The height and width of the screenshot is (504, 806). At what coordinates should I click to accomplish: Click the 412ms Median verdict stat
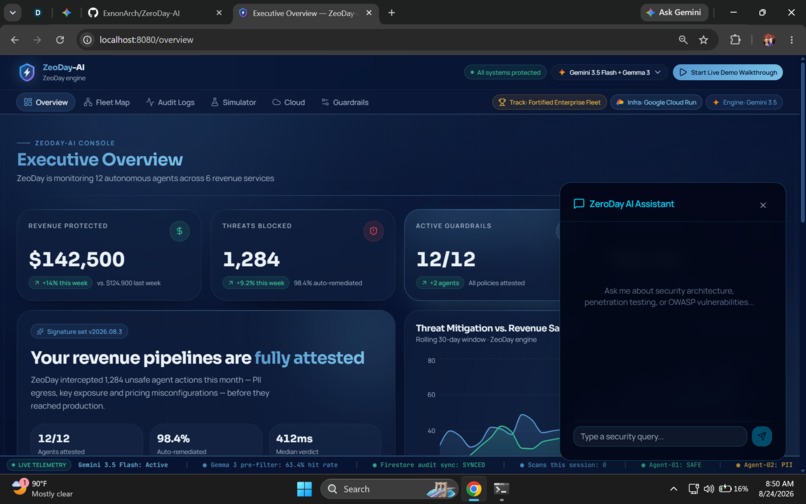click(325, 441)
